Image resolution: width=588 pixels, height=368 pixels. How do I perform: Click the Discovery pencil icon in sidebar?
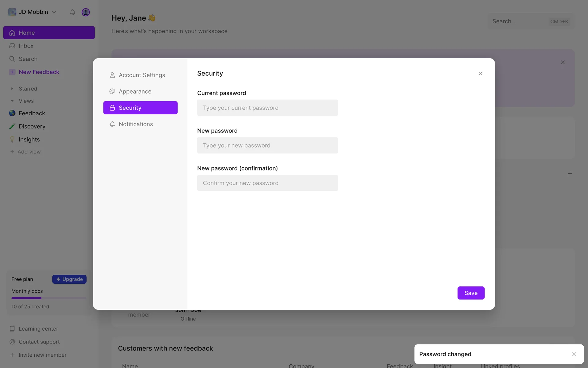12,126
